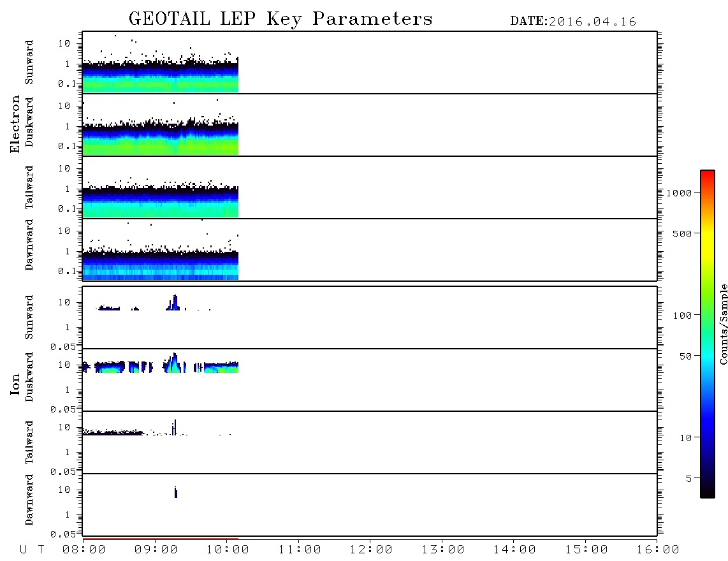This screenshot has width=728, height=561.
Task: Select the Electron "Tailward" axis label
Action: point(29,187)
